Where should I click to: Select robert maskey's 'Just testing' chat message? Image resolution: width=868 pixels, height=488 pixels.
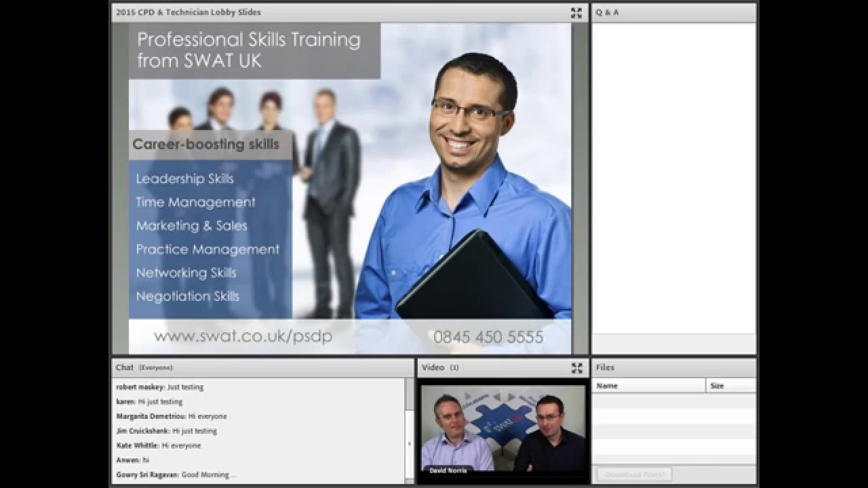160,387
